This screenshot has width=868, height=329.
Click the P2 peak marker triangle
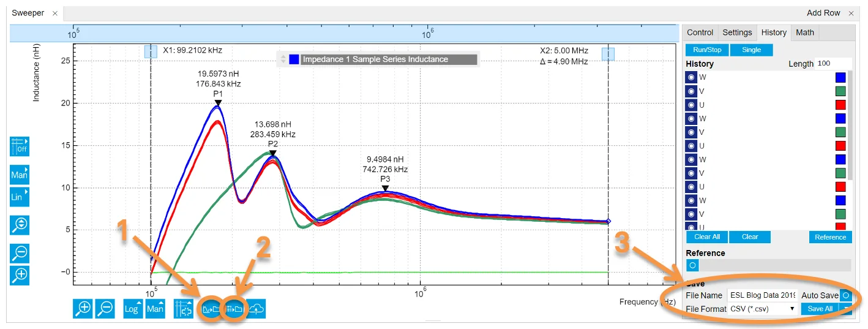click(273, 153)
